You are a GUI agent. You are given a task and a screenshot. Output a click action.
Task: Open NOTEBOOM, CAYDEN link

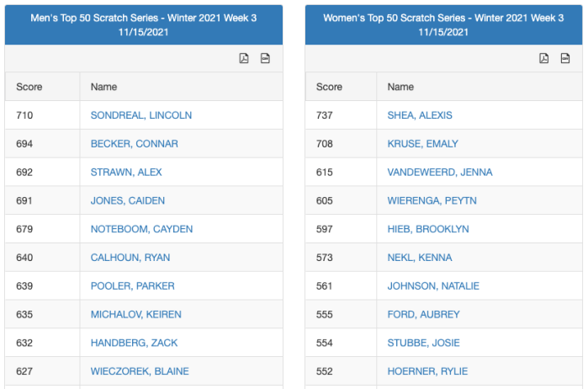click(x=141, y=229)
